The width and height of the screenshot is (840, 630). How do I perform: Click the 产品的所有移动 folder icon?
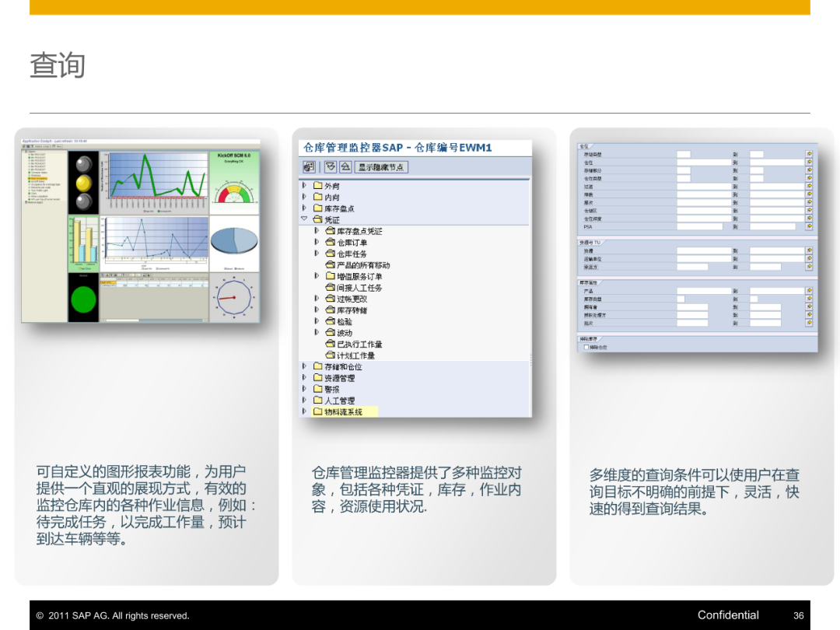click(x=330, y=264)
